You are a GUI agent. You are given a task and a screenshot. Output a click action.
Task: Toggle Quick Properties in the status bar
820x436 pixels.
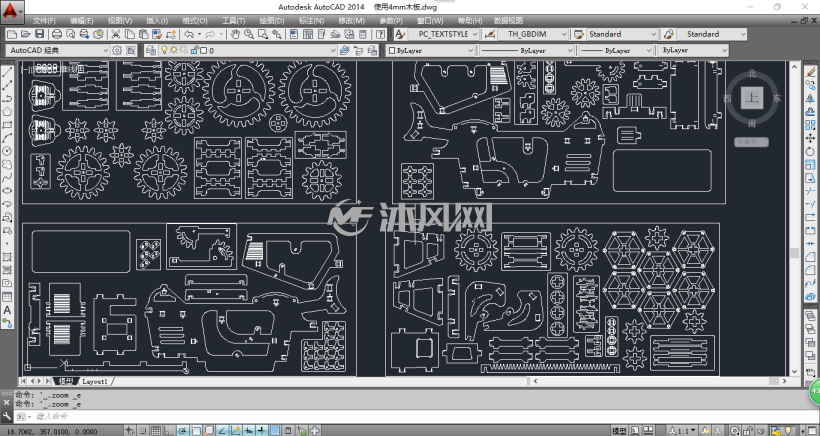pyautogui.click(x=288, y=431)
